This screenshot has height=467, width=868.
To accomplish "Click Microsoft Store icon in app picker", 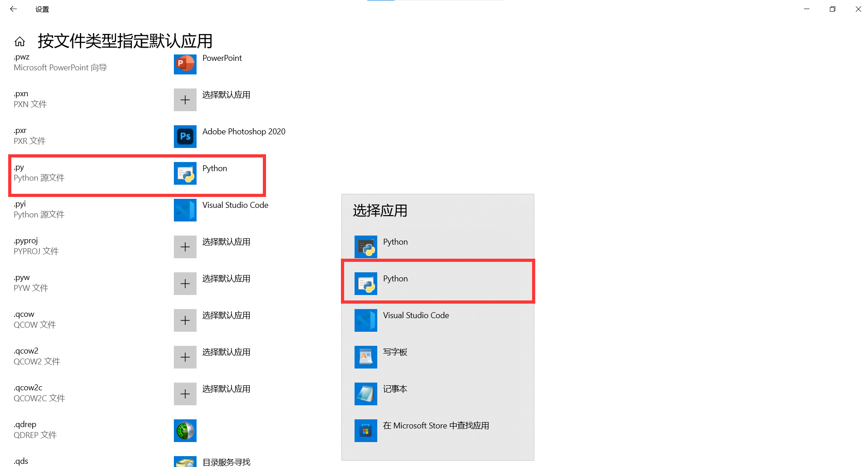I will click(x=366, y=431).
